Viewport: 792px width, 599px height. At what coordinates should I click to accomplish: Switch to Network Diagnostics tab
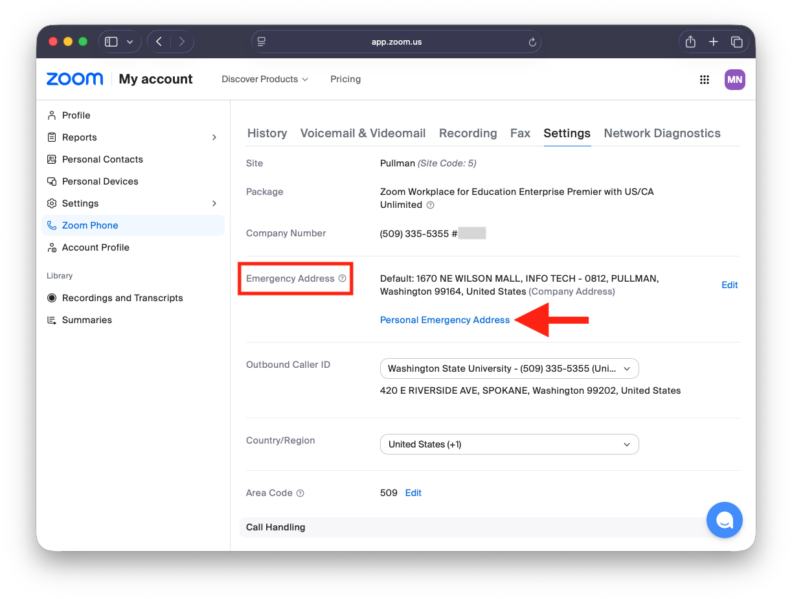pyautogui.click(x=662, y=133)
